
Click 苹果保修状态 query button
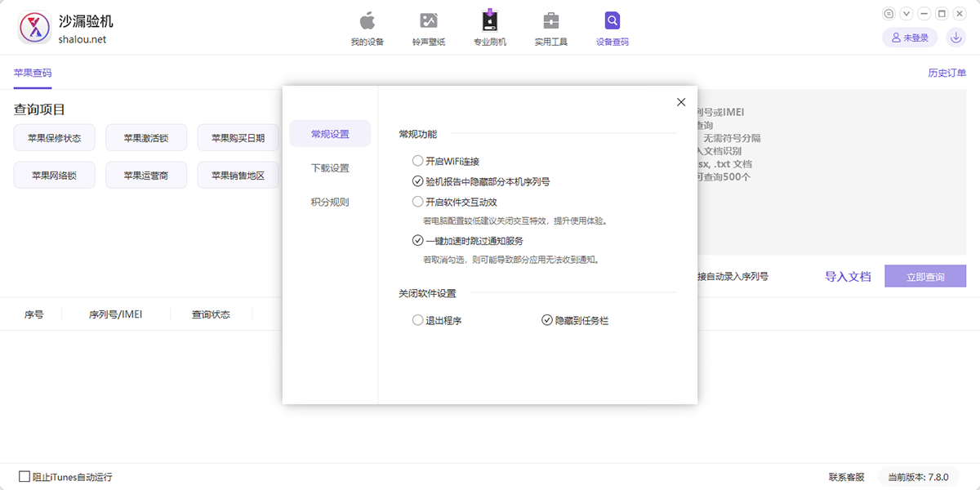tap(54, 138)
